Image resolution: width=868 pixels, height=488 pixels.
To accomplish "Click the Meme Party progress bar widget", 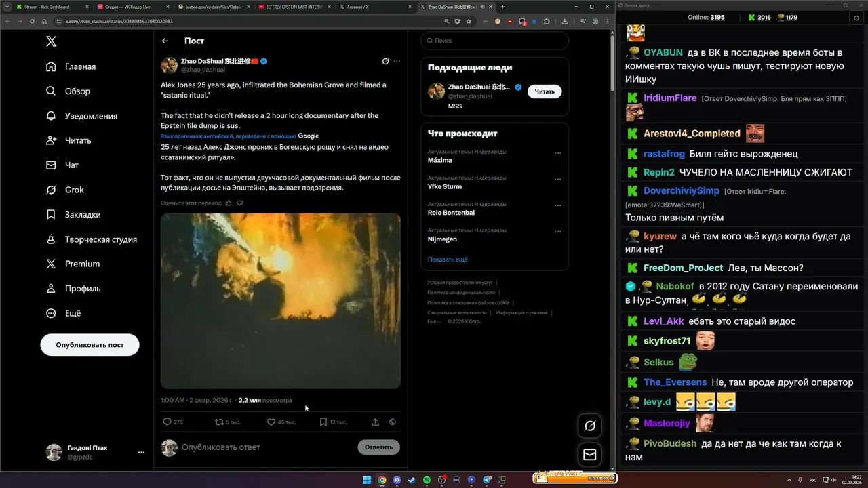I will pos(575,478).
